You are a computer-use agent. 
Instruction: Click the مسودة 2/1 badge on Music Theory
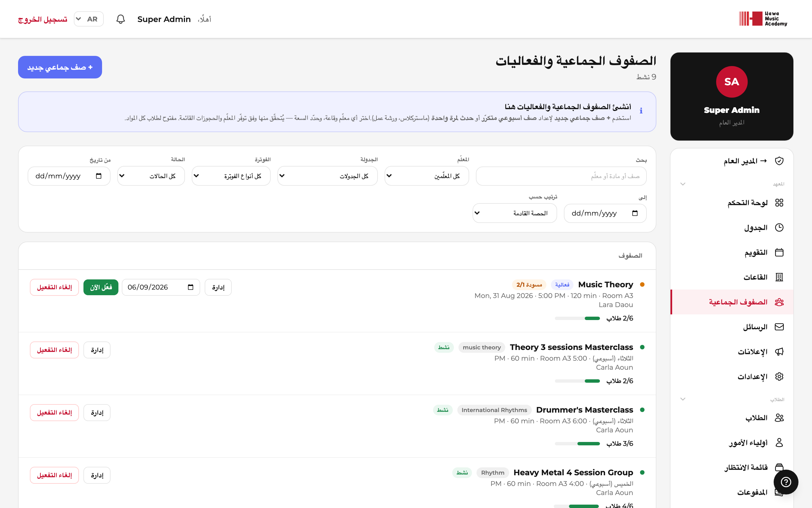[529, 284]
